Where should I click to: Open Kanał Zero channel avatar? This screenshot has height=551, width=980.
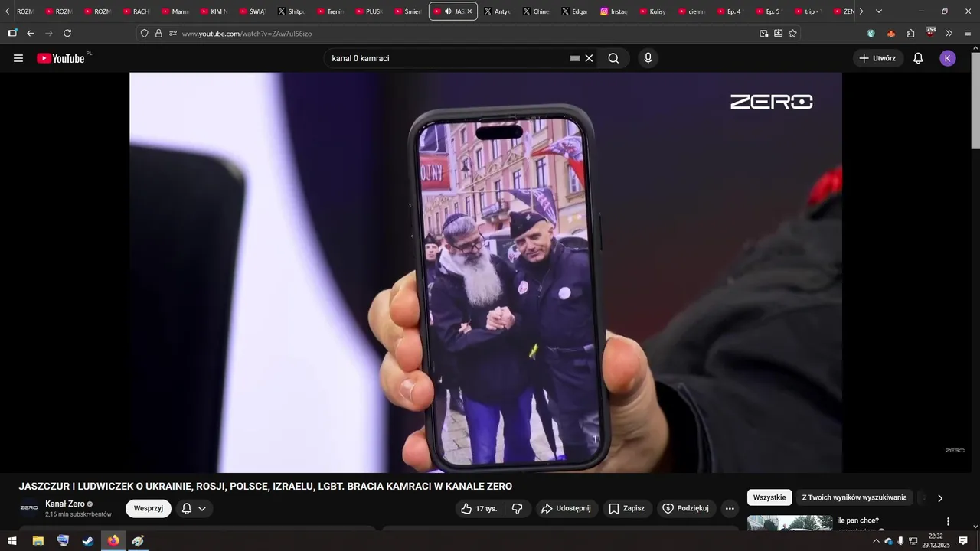point(29,508)
